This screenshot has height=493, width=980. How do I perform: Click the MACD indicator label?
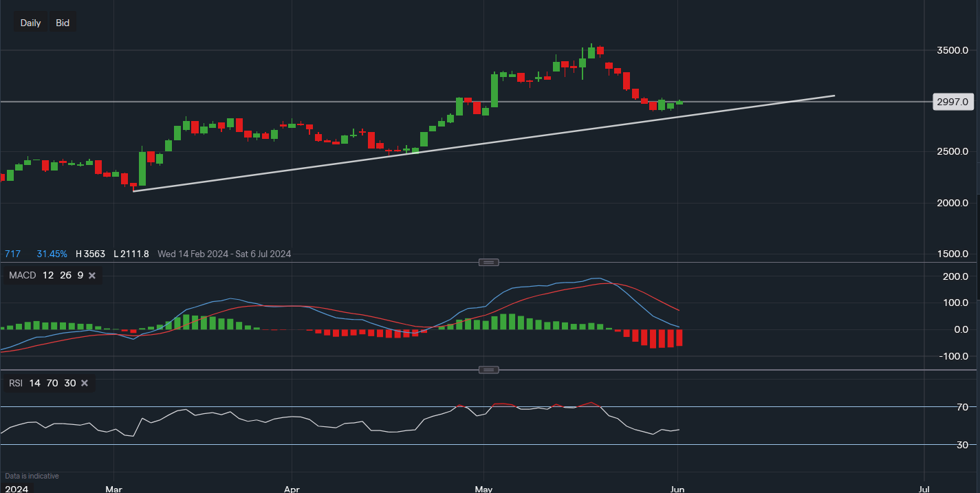click(22, 276)
